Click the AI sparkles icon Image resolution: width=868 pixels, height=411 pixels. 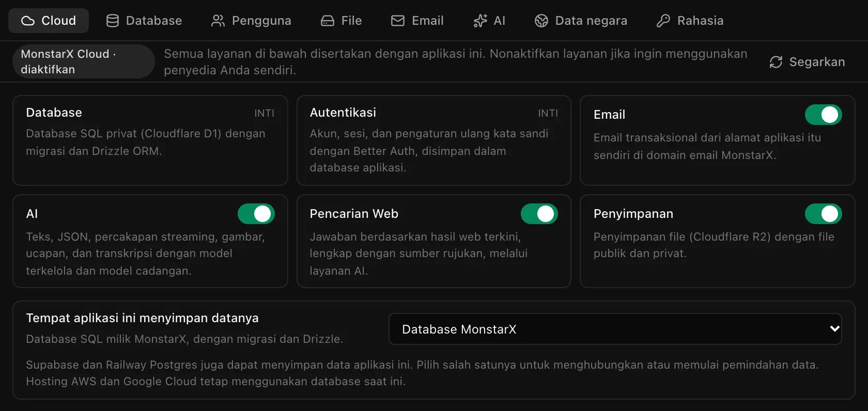[x=480, y=21]
